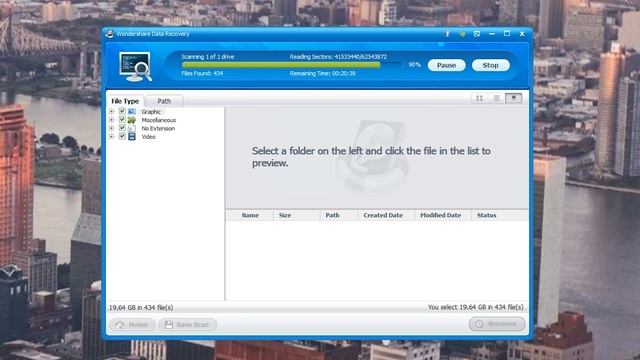640x360 pixels.
Task: Click the scanning computer magnifier icon
Action: 136,67
